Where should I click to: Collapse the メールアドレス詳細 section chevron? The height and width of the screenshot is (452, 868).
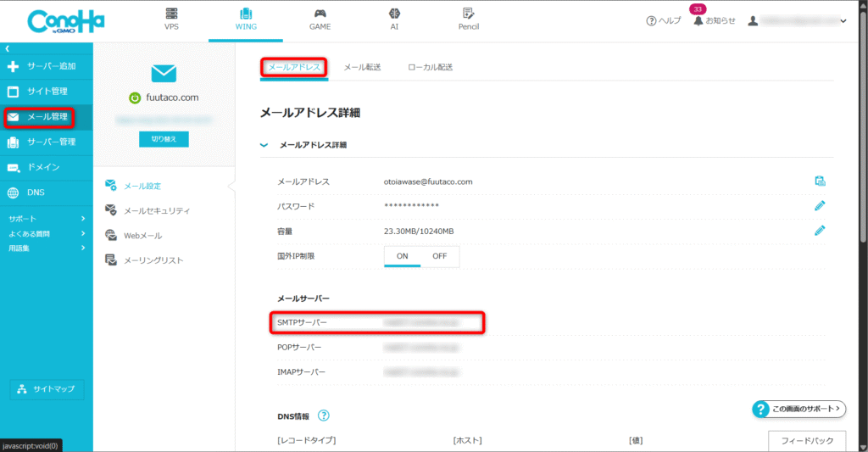click(x=264, y=145)
